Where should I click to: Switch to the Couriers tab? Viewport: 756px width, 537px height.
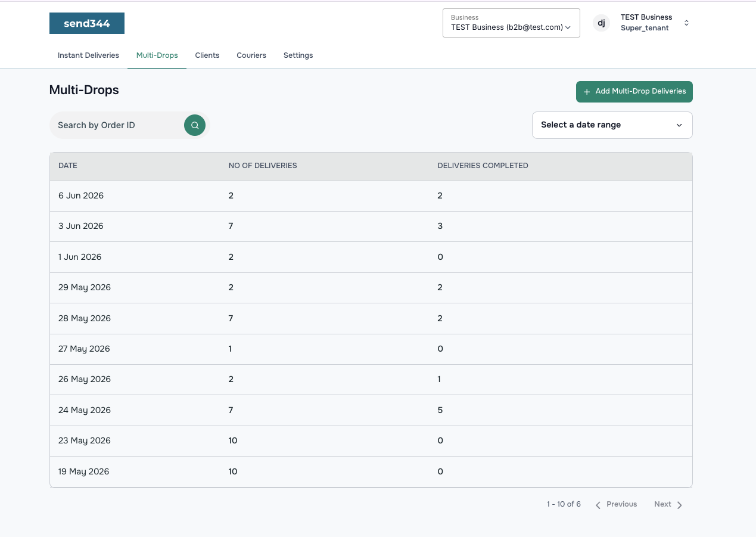251,55
